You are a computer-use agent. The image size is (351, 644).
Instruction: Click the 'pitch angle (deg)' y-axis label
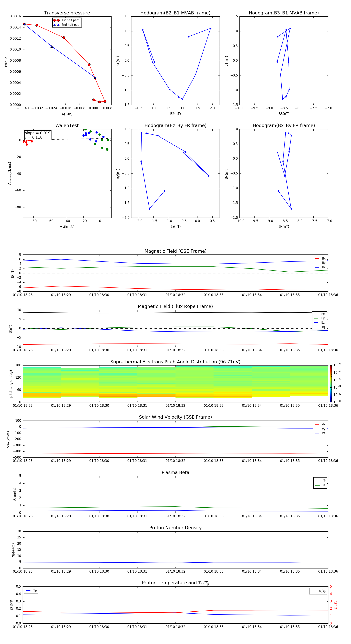point(11,384)
